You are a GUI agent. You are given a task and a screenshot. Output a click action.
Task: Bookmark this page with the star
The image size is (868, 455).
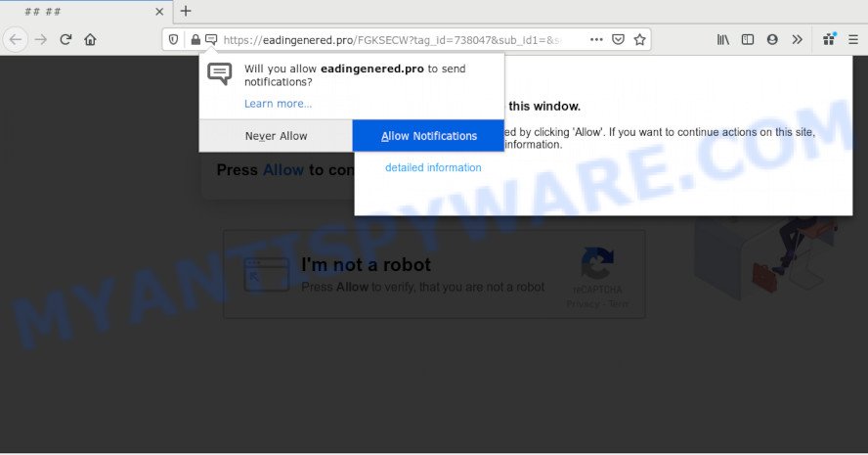pos(640,40)
